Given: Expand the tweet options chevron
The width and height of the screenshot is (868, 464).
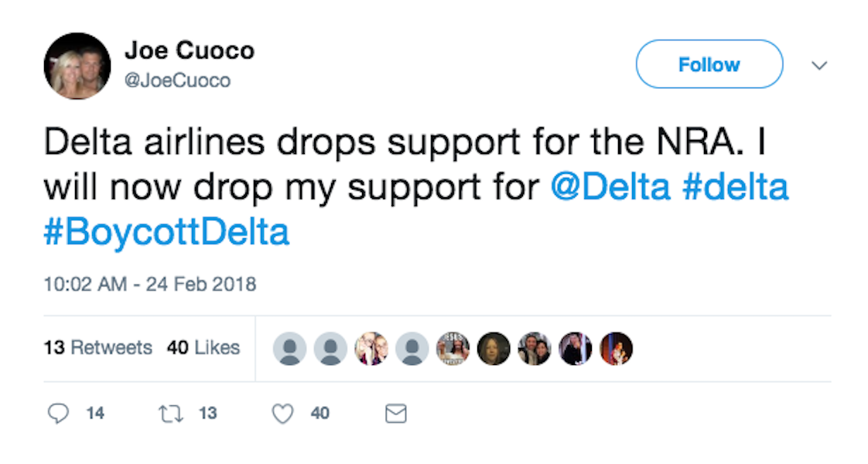Looking at the screenshot, I should click(x=818, y=65).
